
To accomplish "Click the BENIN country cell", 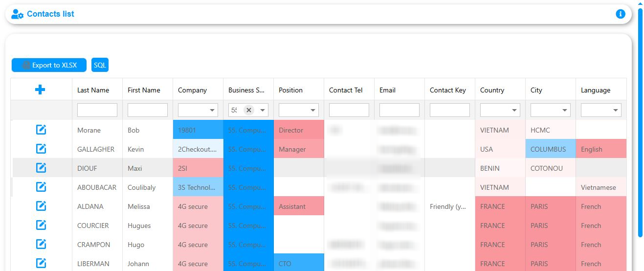I will 500,168.
